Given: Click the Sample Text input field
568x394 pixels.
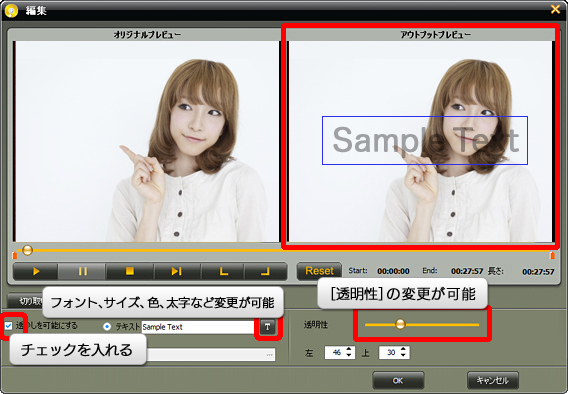Looking at the screenshot, I should tap(198, 327).
